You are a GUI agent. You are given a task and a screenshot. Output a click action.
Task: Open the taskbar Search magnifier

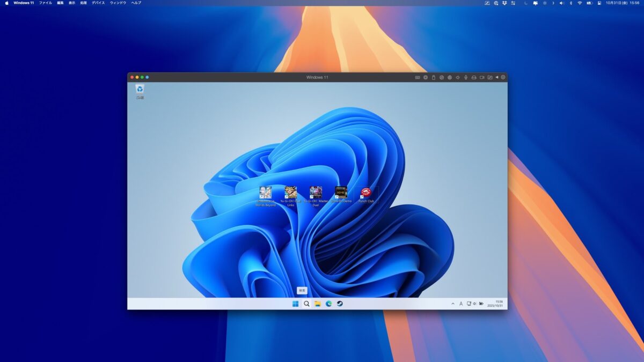click(306, 304)
